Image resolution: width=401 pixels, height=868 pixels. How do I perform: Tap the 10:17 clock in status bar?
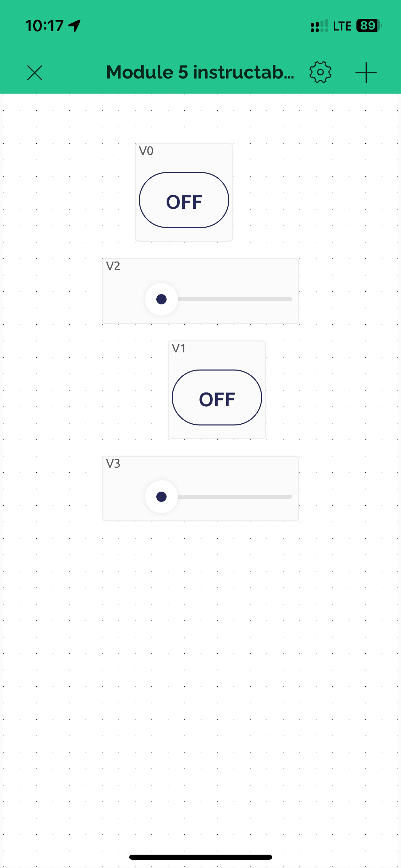click(x=45, y=26)
